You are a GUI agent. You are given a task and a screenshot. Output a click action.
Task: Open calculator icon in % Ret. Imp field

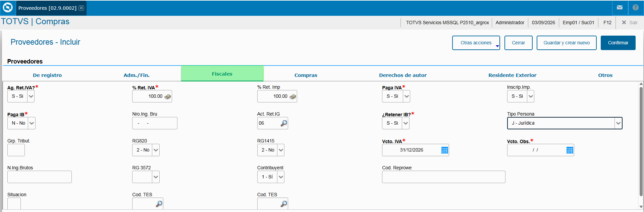(x=292, y=96)
